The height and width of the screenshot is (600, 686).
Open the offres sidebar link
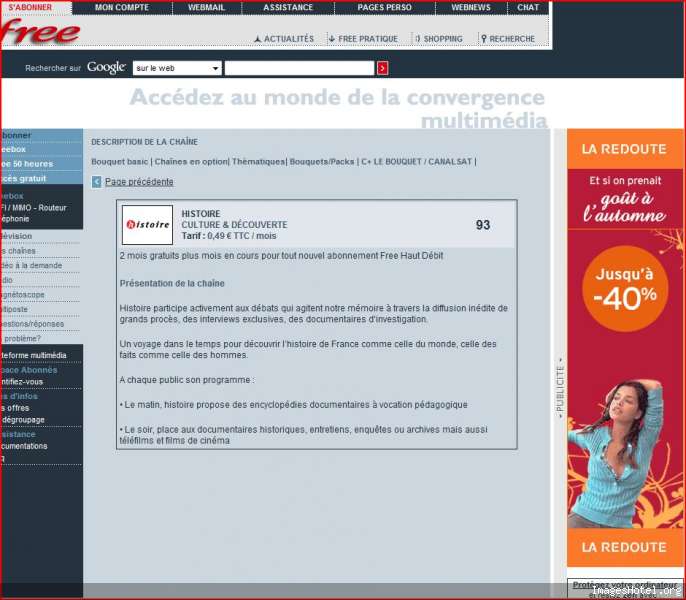tap(15, 408)
